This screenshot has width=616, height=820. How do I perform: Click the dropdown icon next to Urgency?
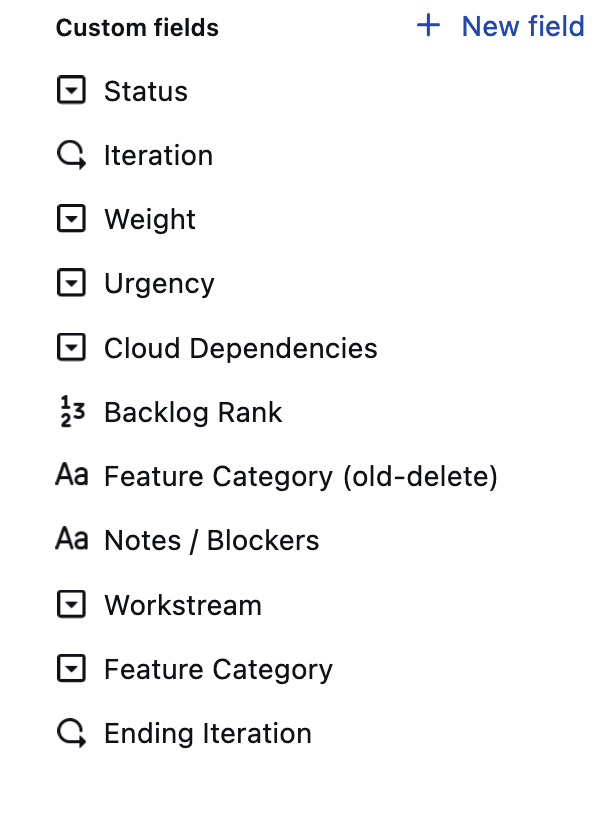click(71, 284)
